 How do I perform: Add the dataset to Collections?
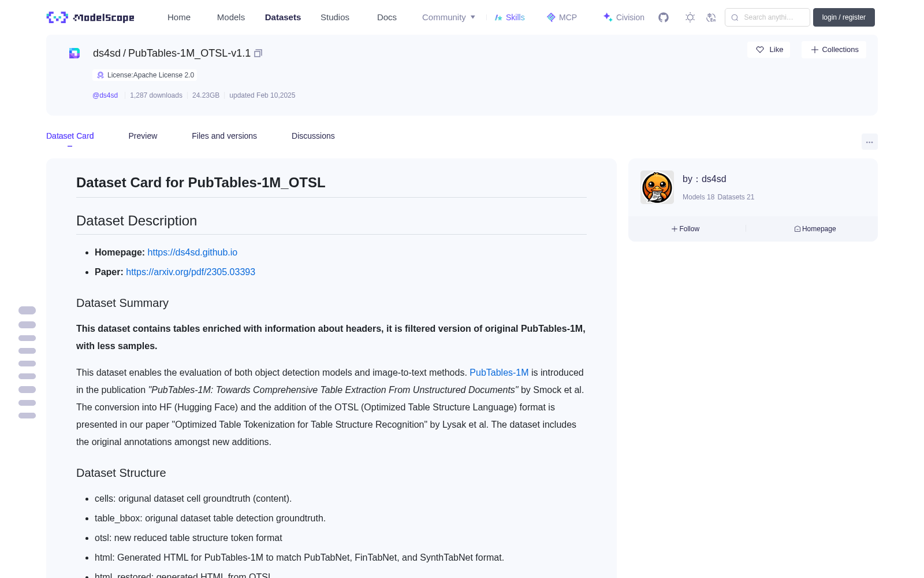tap(834, 50)
